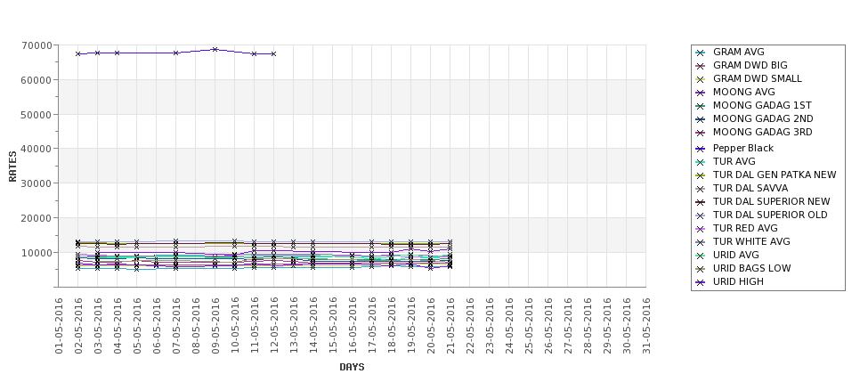Image resolution: width=868 pixels, height=382 pixels.
Task: Click the 24-05-2016 date label
Action: [508, 326]
